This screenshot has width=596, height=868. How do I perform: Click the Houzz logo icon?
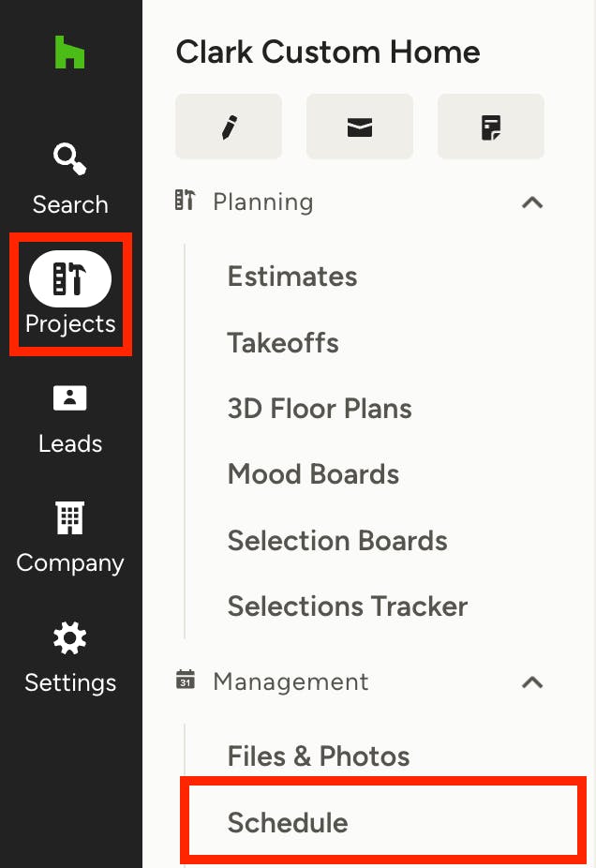tap(69, 52)
